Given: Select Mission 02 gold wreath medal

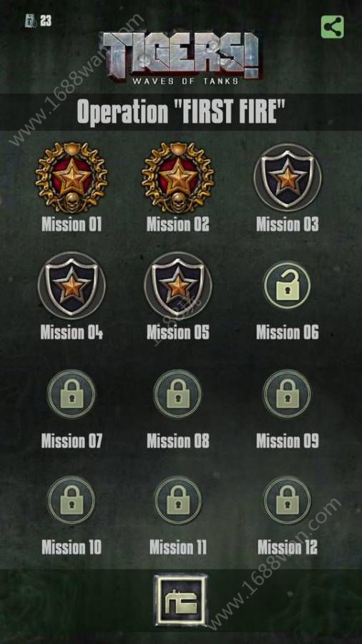Looking at the screenshot, I should point(177,177).
